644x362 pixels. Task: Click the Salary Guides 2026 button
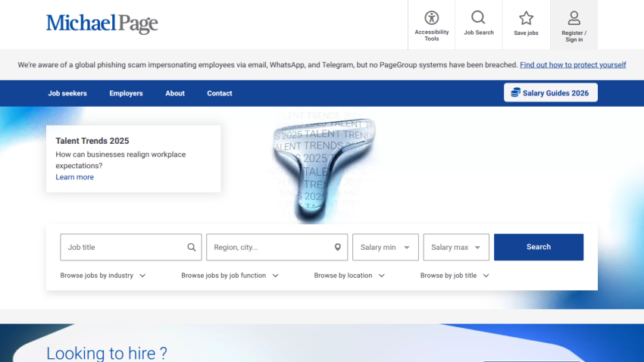[551, 92]
